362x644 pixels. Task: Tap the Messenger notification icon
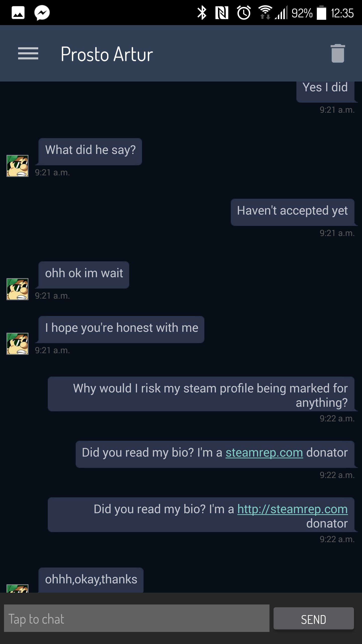(42, 13)
